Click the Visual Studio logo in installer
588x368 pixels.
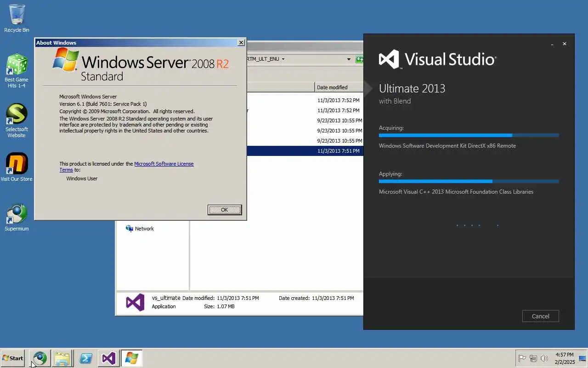click(389, 59)
